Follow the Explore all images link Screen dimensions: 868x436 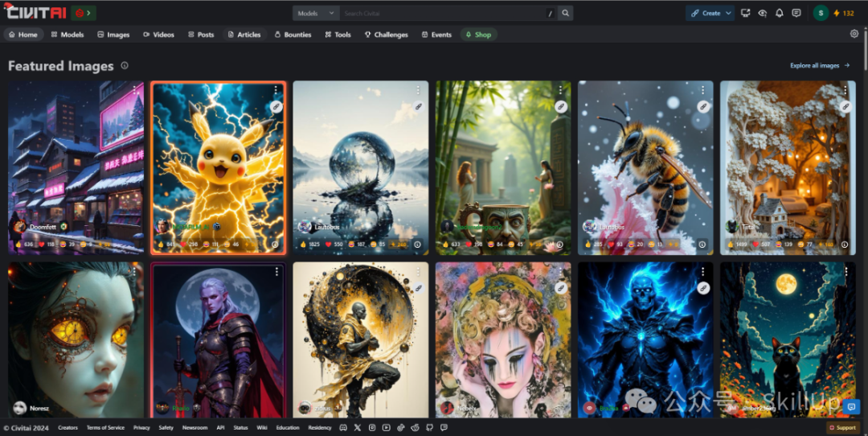pos(820,65)
